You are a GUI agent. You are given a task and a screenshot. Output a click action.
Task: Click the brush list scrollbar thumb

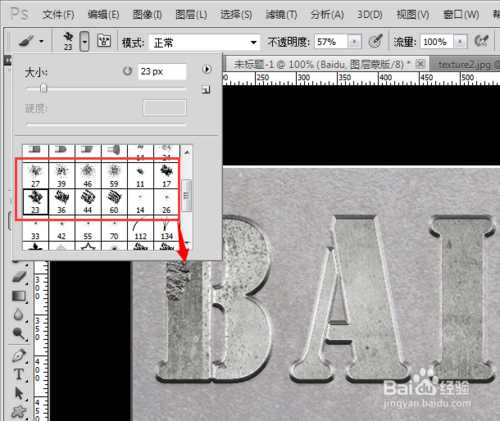pyautogui.click(x=187, y=196)
